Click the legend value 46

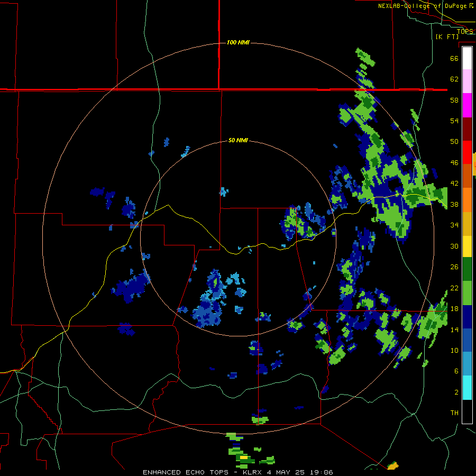tap(454, 163)
